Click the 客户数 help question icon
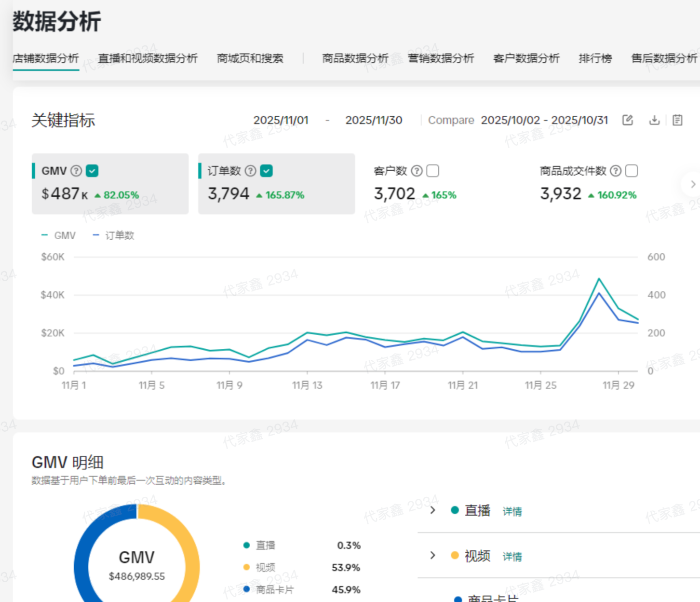 coord(417,171)
